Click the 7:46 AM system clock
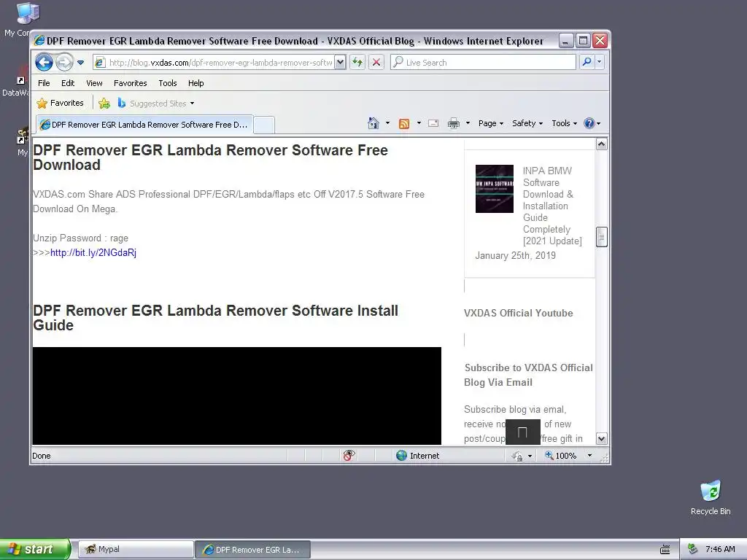This screenshot has width=747, height=560. pyautogui.click(x=720, y=549)
